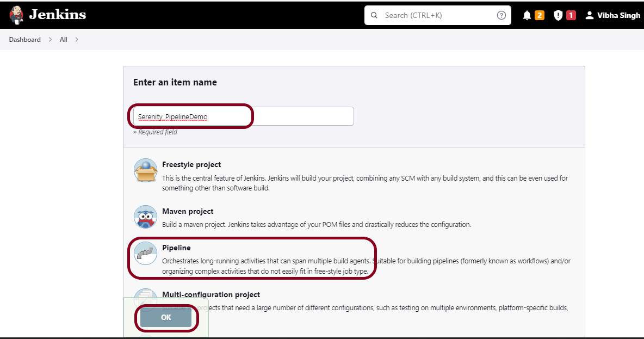The width and height of the screenshot is (644, 339).
Task: Open search help question mark icon
Action: click(x=501, y=15)
